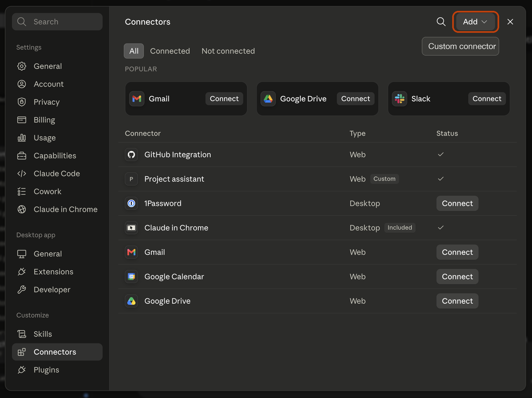Click the Gmail icon in connector list
Viewport: 532px width, 398px height.
tap(131, 252)
